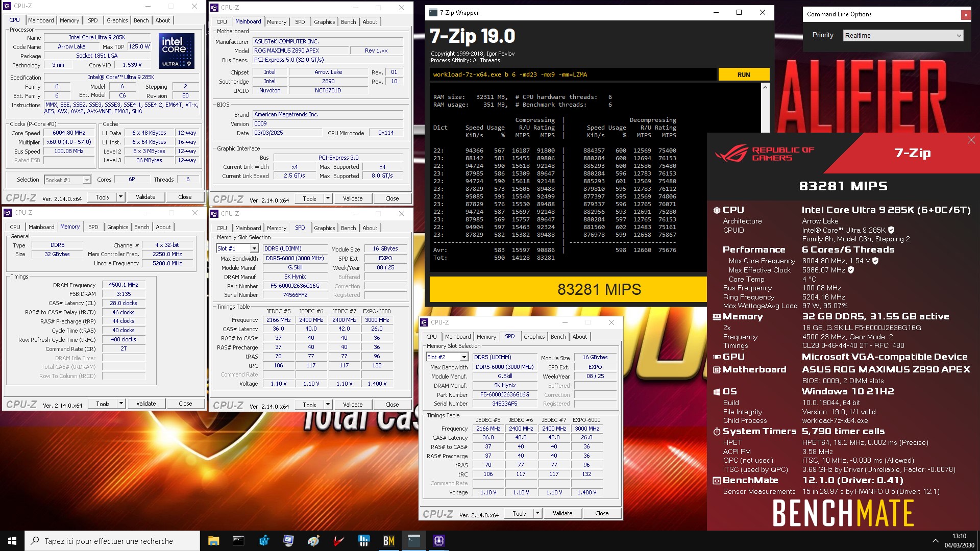
Task: Click Close in the CPU-Z Slot #2 window
Action: 602,513
